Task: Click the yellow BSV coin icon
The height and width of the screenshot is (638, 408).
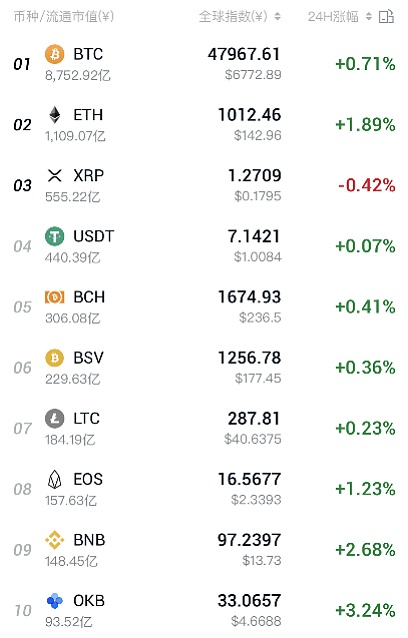Action: pos(55,358)
